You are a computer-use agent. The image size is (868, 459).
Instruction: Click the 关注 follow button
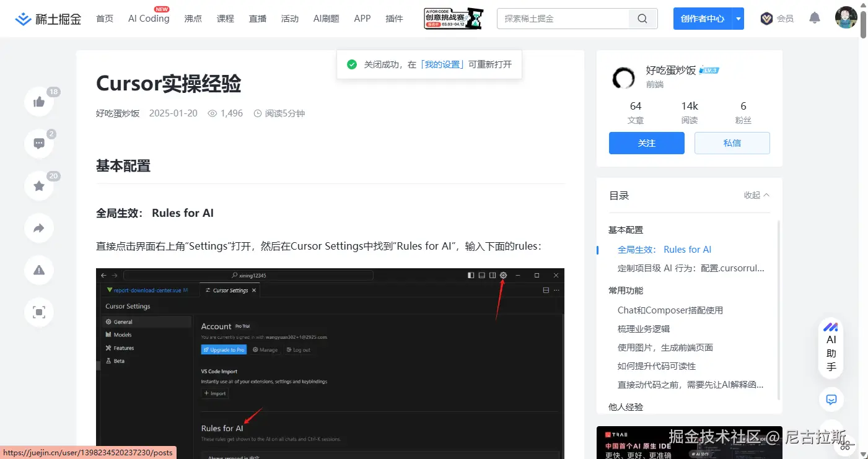pyautogui.click(x=646, y=143)
